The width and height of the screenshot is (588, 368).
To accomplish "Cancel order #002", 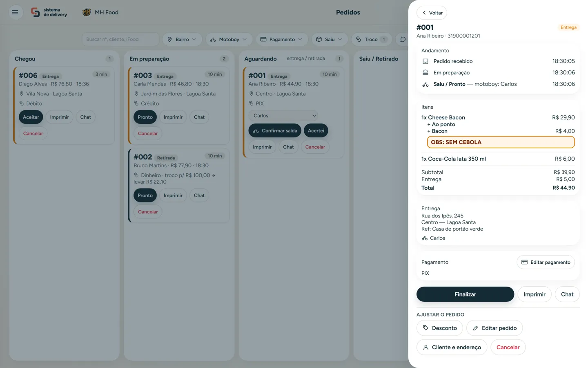I will 148,212.
